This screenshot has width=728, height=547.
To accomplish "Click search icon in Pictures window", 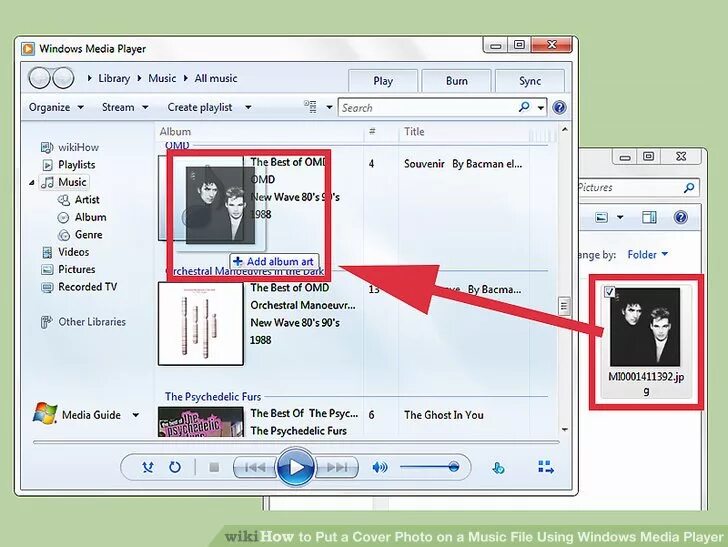I will [x=689, y=188].
